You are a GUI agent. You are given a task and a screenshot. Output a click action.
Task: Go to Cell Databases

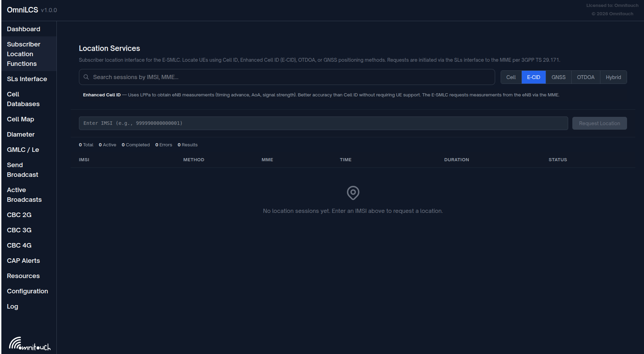(x=23, y=99)
